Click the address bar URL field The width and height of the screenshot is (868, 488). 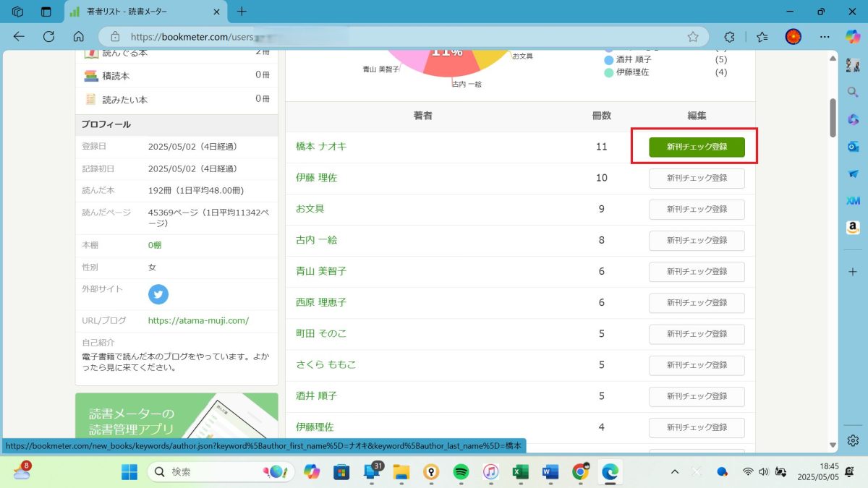[x=398, y=37]
